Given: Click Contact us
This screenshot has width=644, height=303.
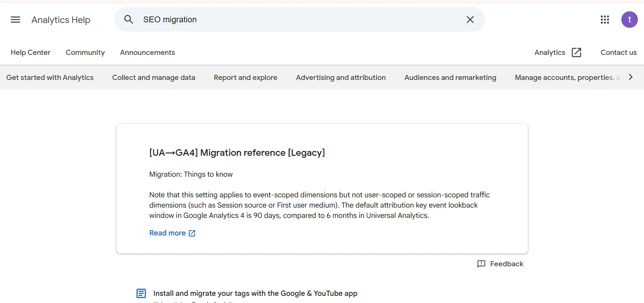Looking at the screenshot, I should (619, 53).
